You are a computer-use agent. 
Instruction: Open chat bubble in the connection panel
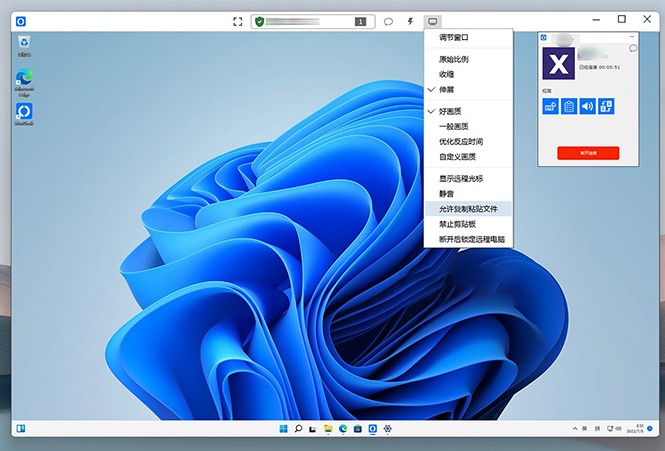(x=633, y=48)
